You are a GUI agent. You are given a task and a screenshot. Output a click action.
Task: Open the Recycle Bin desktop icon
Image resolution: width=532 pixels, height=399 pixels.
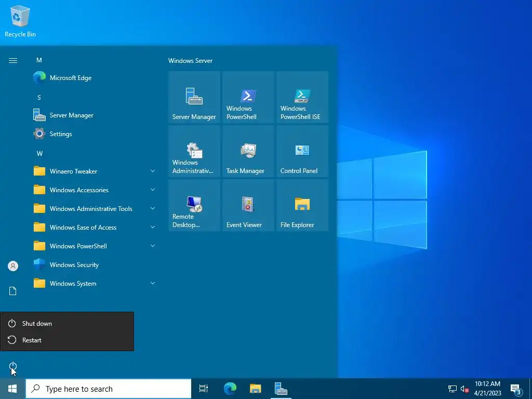[20, 21]
